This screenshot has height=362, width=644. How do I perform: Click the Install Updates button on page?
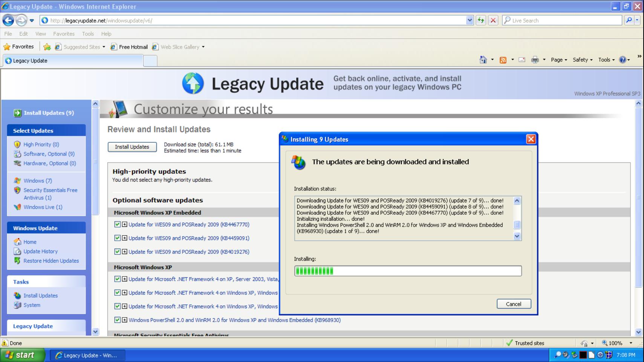click(132, 147)
